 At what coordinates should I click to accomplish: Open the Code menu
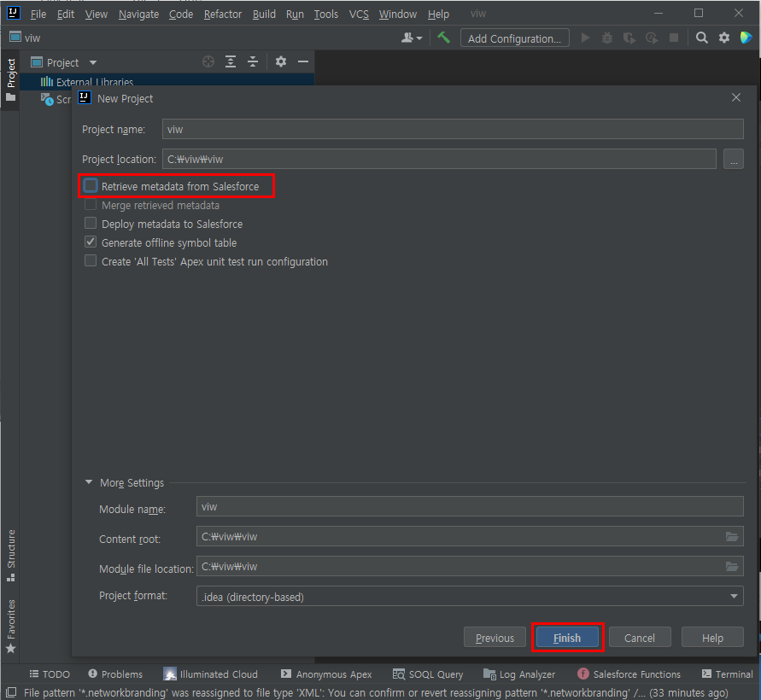pos(181,14)
